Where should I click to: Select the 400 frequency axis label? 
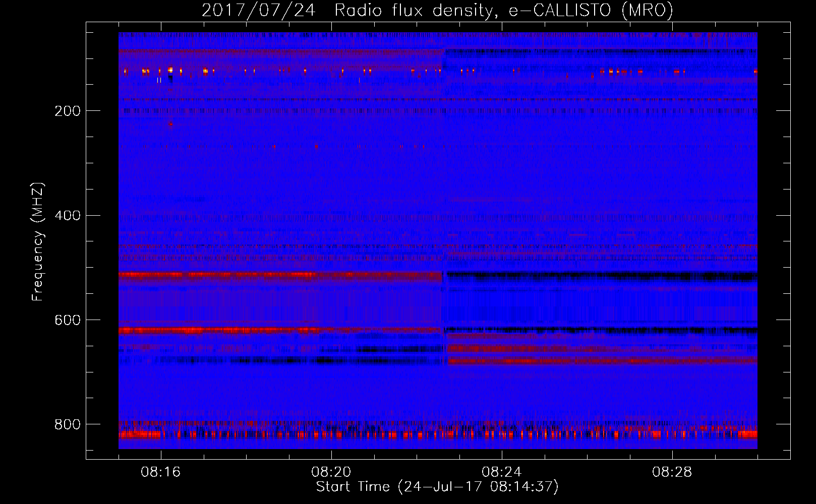pos(68,216)
